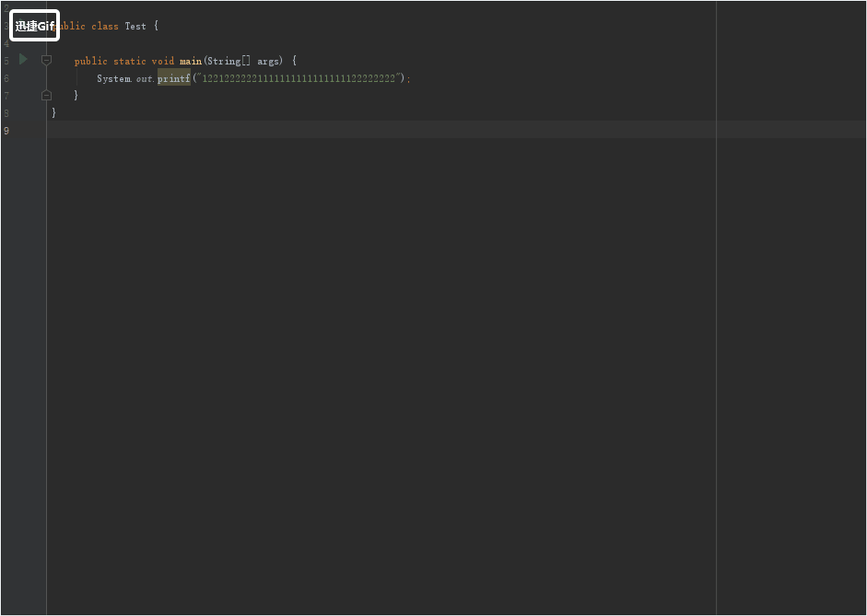Image resolution: width=867 pixels, height=616 pixels.
Task: Click the void return type keyword
Action: (x=162, y=62)
